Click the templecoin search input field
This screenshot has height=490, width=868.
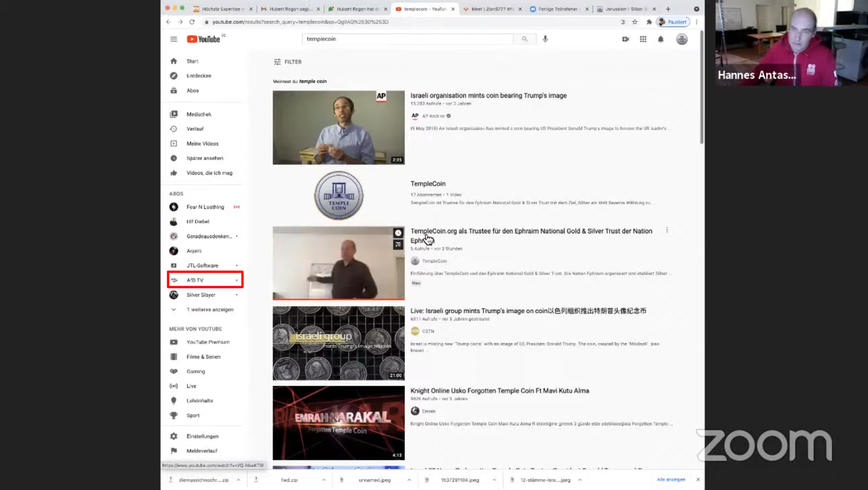408,39
